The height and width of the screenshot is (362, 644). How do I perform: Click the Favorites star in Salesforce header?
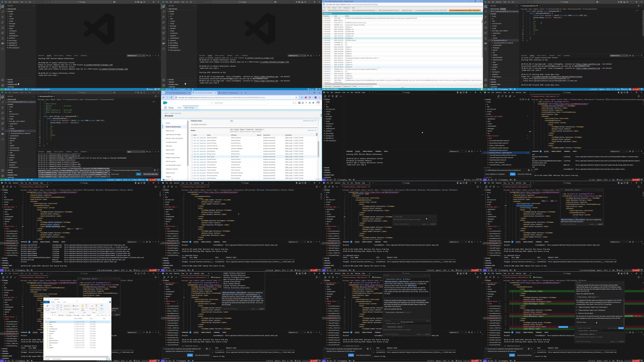click(x=293, y=103)
